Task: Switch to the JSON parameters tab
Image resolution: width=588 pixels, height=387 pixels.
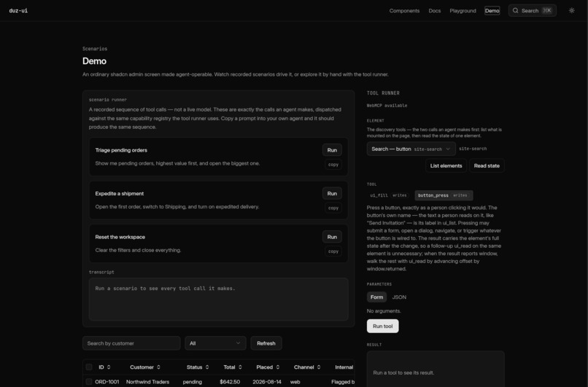Action: click(x=399, y=297)
